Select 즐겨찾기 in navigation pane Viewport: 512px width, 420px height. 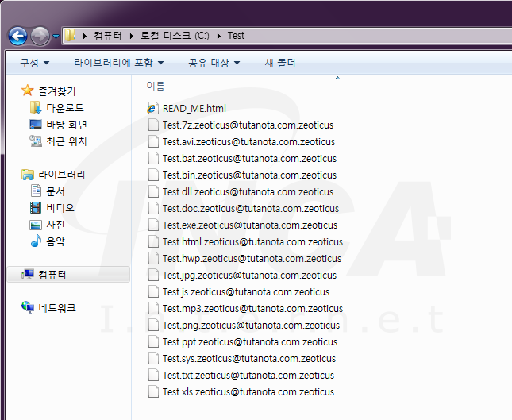pyautogui.click(x=57, y=91)
